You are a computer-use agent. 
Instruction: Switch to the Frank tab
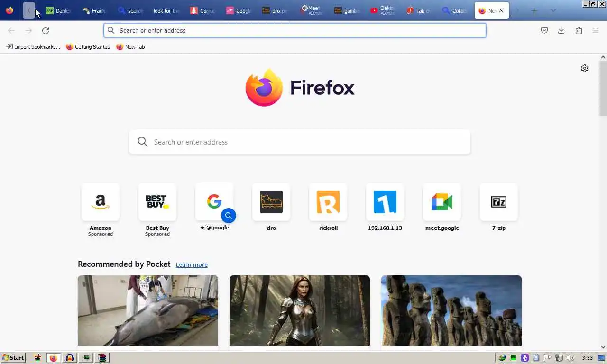94,10
